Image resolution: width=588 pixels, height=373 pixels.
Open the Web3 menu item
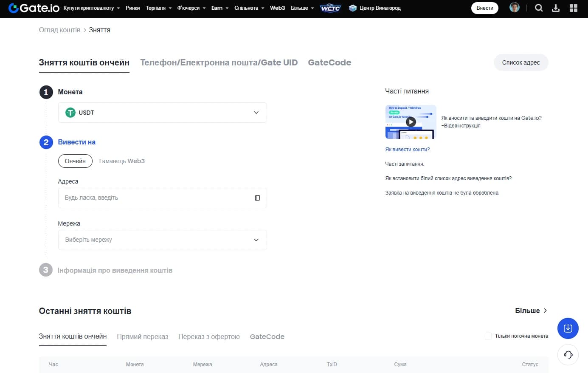(277, 8)
